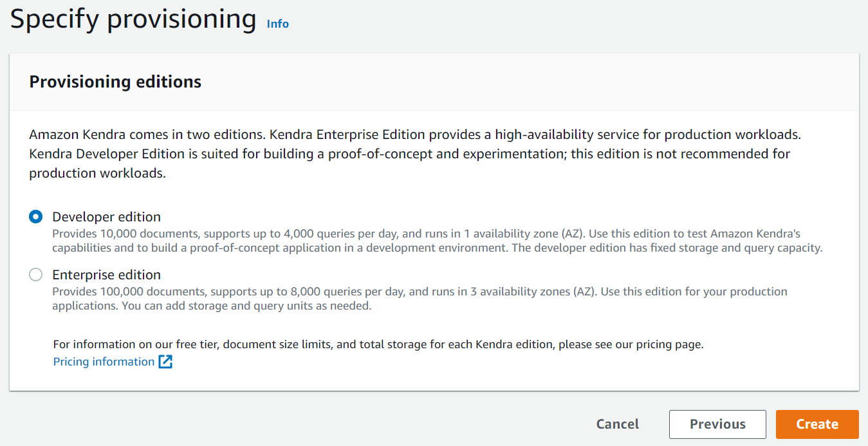868x446 pixels.
Task: Select the Enterprise edition radio button
Action: point(36,275)
